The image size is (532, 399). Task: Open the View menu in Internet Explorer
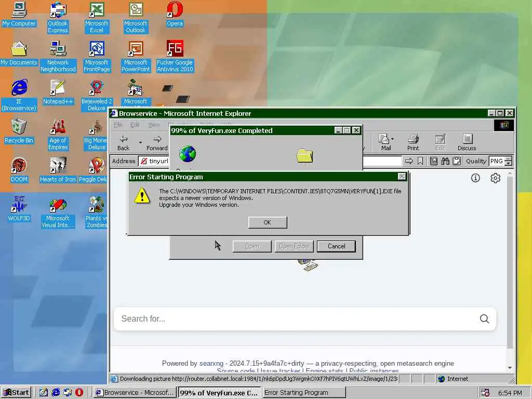154,125
